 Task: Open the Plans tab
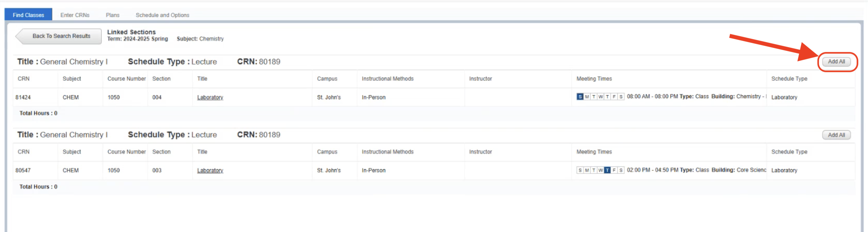[113, 15]
